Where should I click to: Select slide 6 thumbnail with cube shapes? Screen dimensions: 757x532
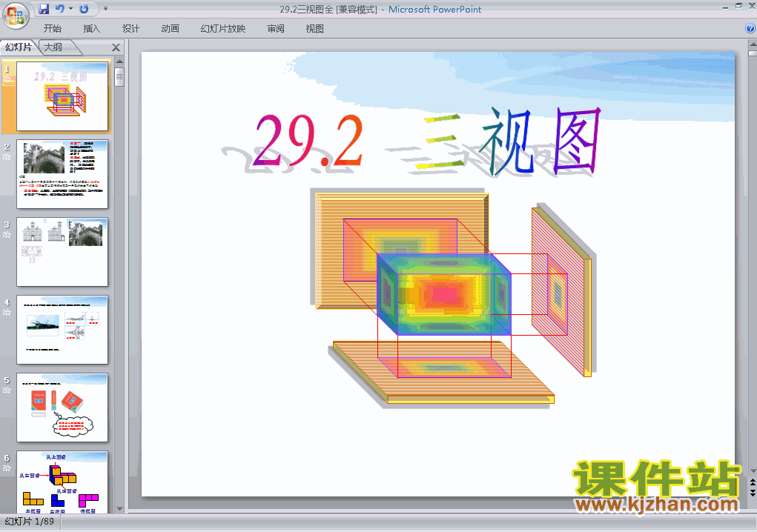(x=62, y=482)
